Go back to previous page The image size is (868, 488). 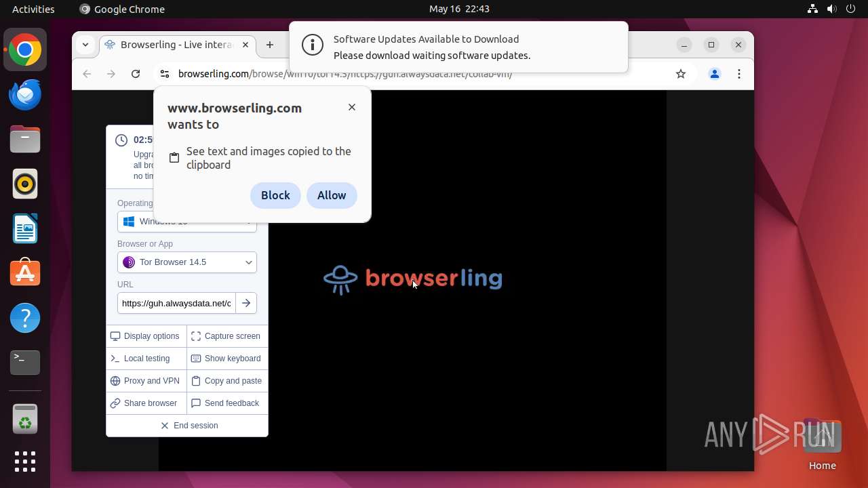(x=87, y=74)
